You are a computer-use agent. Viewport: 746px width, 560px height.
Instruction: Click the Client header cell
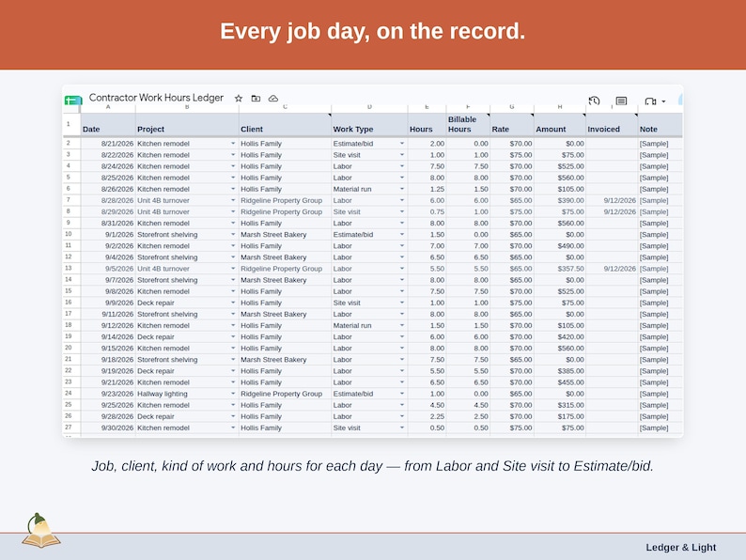tap(285, 125)
